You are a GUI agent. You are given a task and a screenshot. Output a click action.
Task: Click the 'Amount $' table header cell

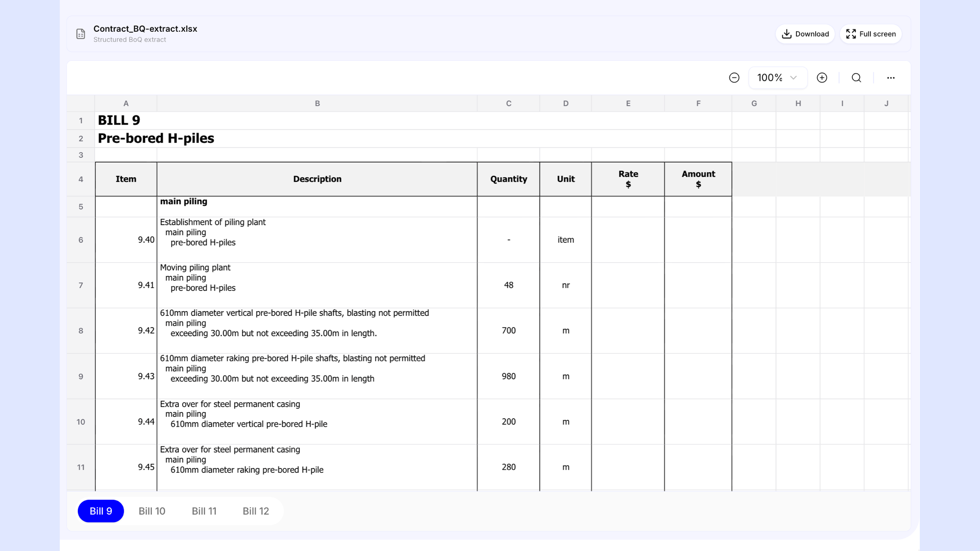pyautogui.click(x=698, y=179)
